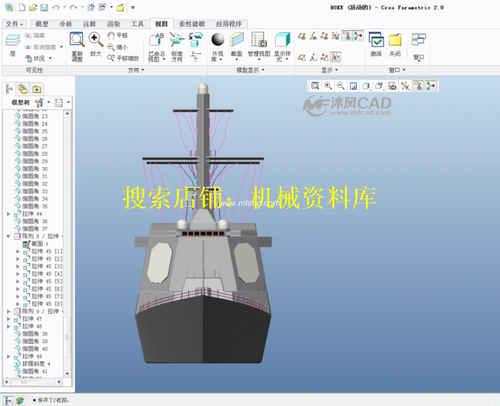This screenshot has width=500, height=406.
Task: Click model tree scroll down arrow
Action: pos(67,374)
